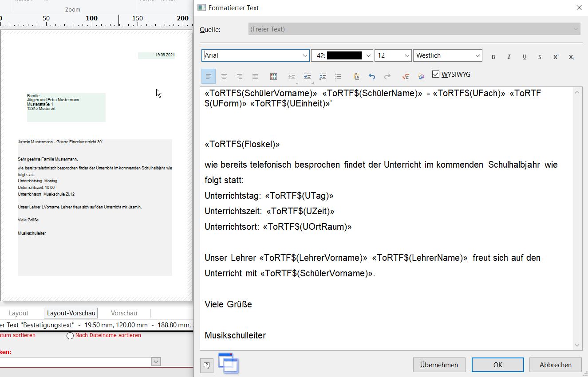Screen dimensions: 588x377
Task: Increase paragraph indent
Action: tap(307, 77)
